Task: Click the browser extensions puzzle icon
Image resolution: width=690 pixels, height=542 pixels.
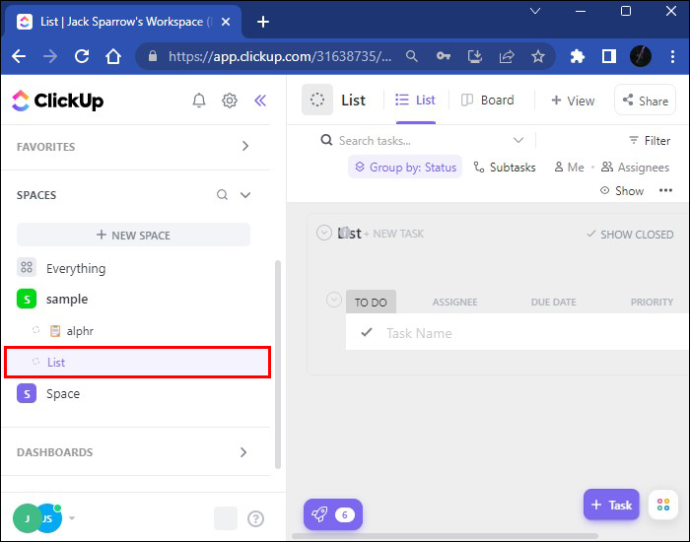Action: click(x=577, y=56)
